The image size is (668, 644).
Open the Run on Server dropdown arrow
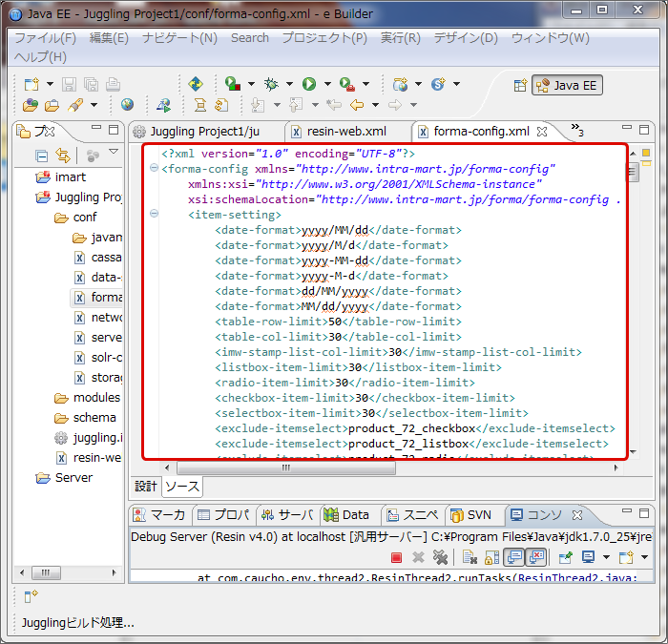[x=251, y=84]
